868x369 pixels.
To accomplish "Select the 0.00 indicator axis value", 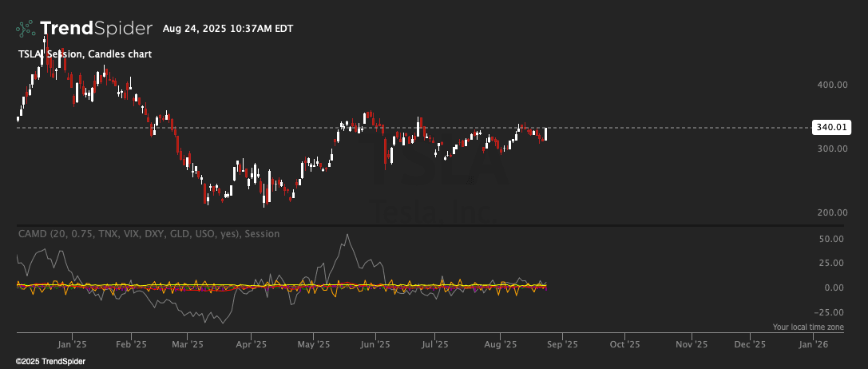I will click(x=834, y=288).
